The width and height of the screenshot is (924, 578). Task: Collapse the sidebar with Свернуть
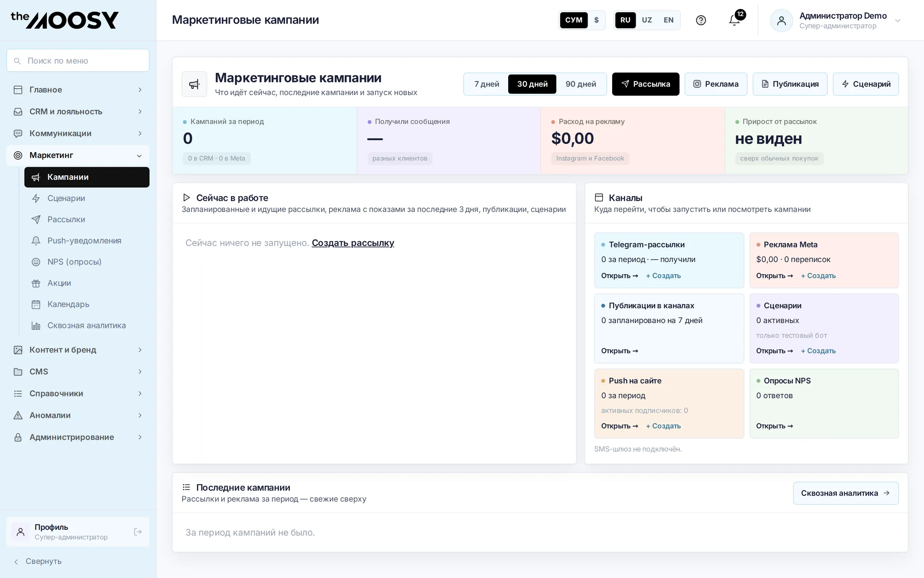pyautogui.click(x=38, y=561)
